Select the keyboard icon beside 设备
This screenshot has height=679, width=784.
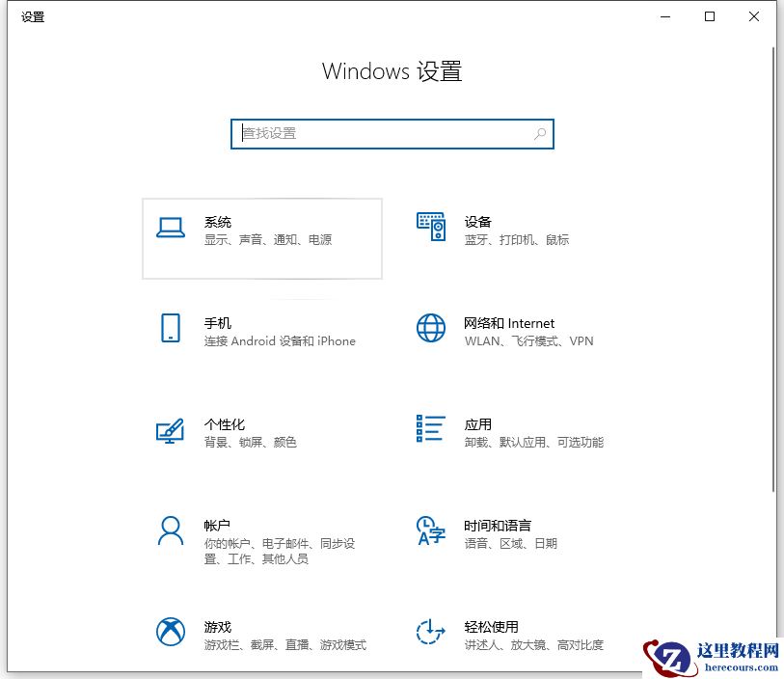(430, 228)
